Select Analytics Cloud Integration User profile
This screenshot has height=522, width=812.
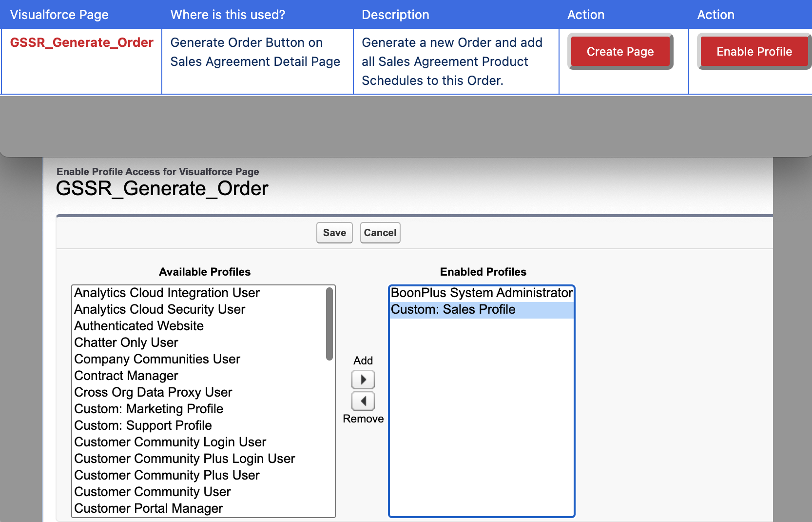(x=167, y=293)
